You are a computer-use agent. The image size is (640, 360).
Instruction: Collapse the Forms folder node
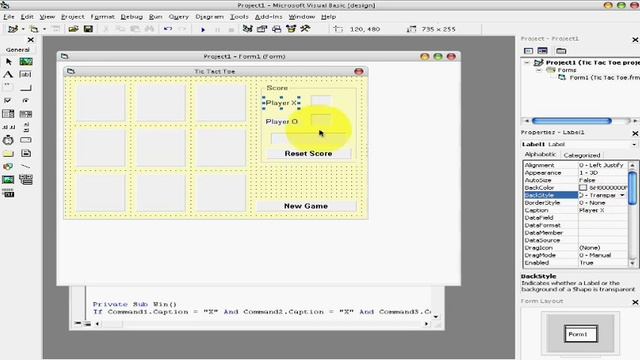click(x=539, y=70)
